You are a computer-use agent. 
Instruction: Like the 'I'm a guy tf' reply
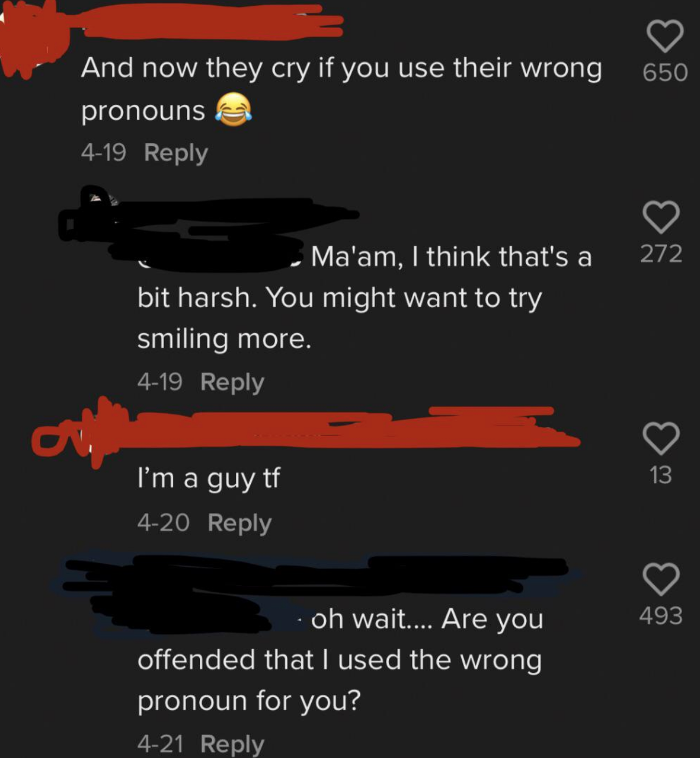tap(661, 438)
